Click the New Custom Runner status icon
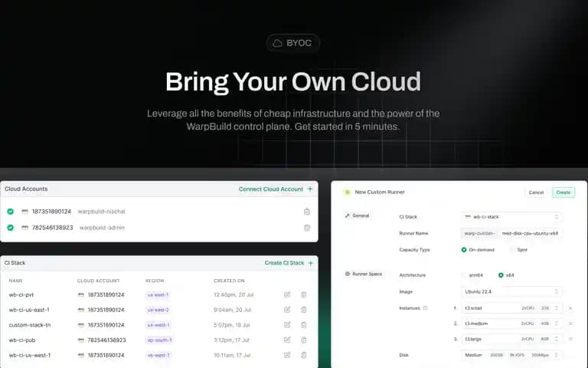 [x=348, y=192]
